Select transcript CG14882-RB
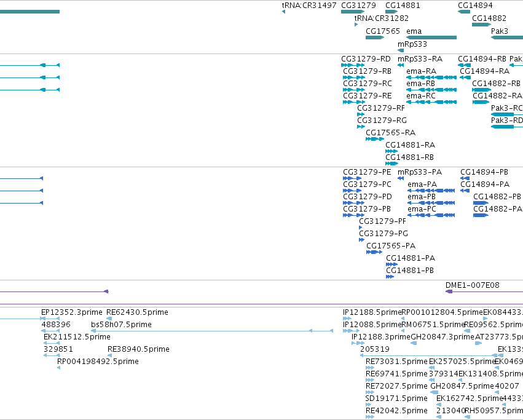 click(x=496, y=84)
